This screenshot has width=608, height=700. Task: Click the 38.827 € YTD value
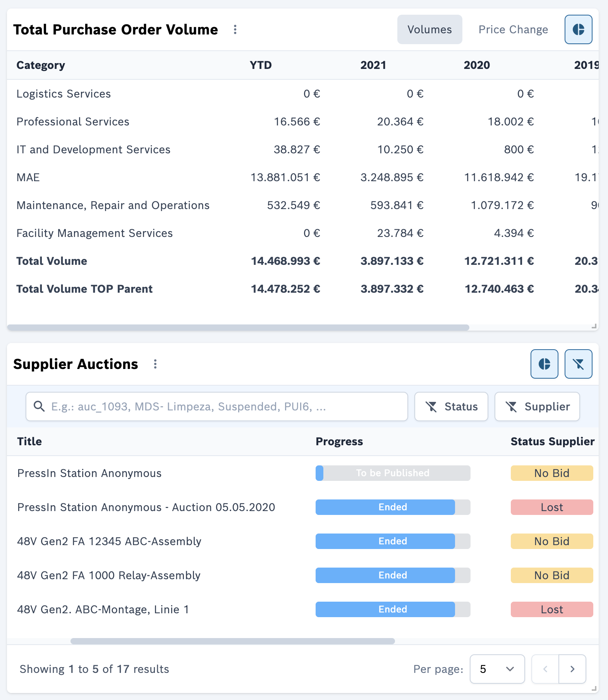coord(297,149)
